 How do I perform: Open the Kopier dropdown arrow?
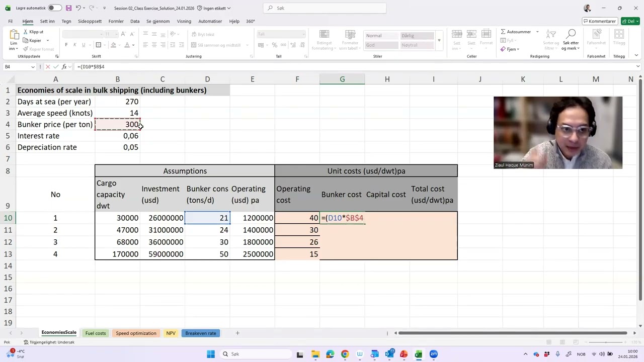coord(48,41)
